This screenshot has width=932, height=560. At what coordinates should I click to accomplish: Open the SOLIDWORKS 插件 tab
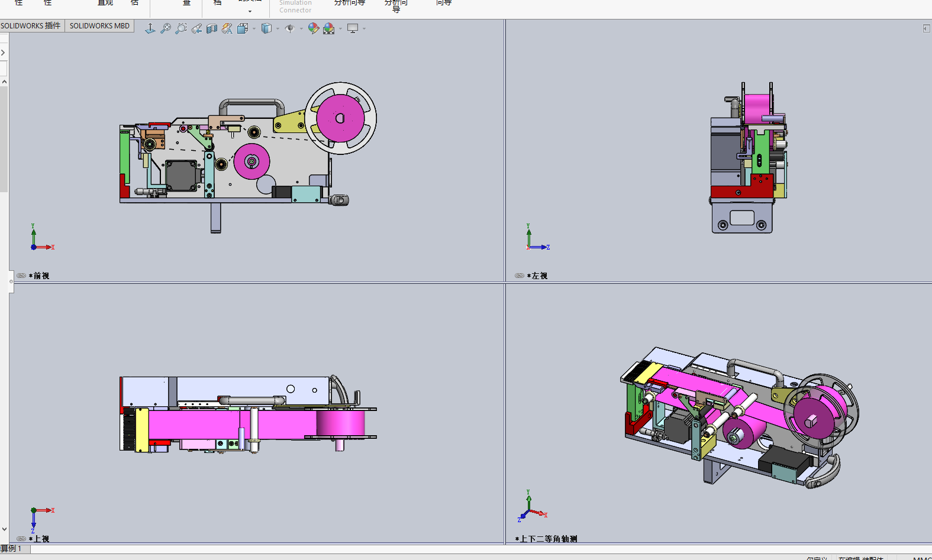pos(31,26)
